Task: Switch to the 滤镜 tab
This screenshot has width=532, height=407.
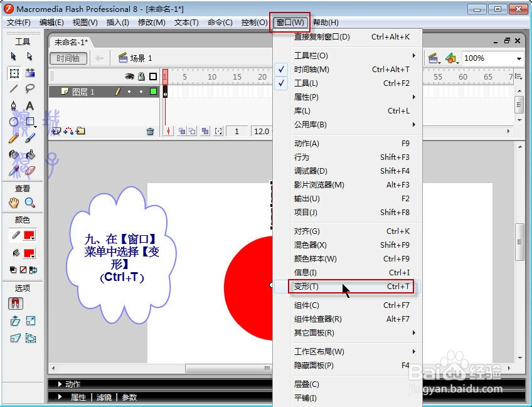Action: point(104,397)
